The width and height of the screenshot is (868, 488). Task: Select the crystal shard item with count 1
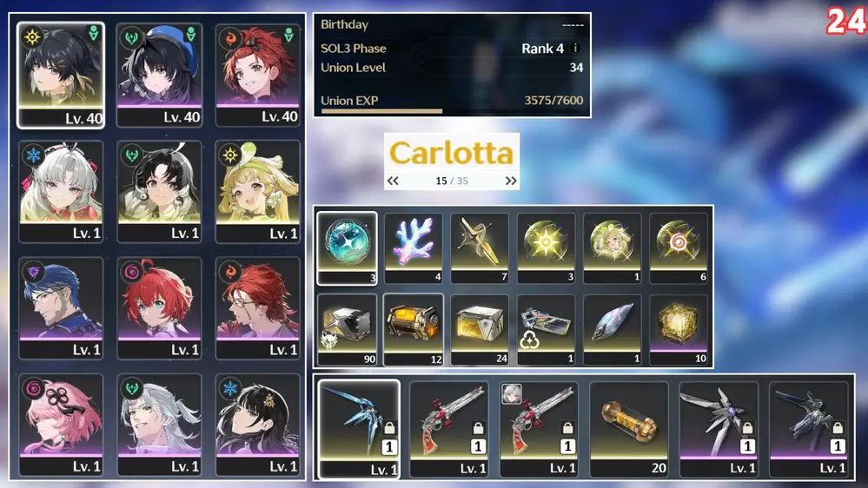[x=613, y=330]
